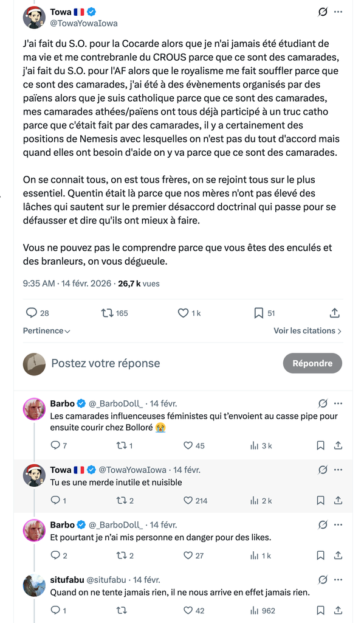This screenshot has height=623, width=364.
Task: Like the main post with 1 k likes
Action: point(189,313)
